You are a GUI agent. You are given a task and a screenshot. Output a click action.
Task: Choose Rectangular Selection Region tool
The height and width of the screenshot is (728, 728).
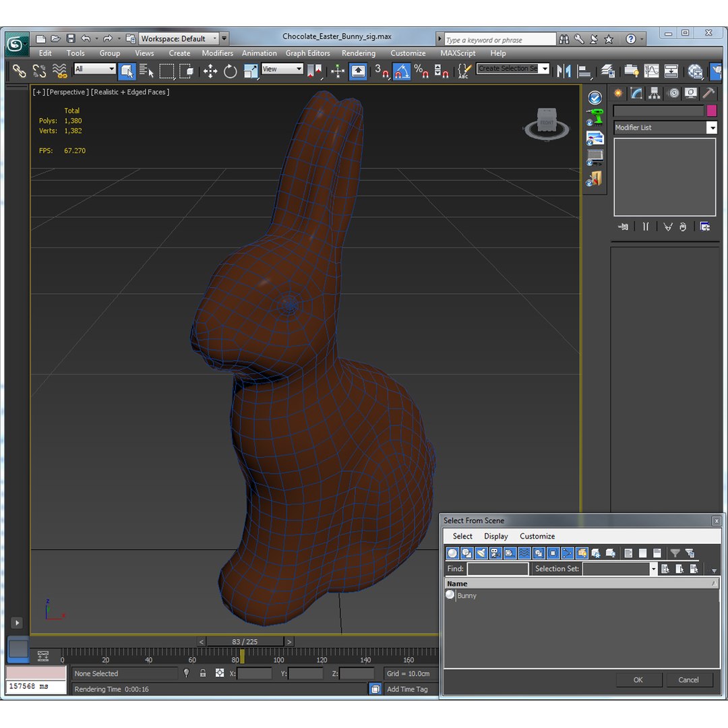pos(166,71)
